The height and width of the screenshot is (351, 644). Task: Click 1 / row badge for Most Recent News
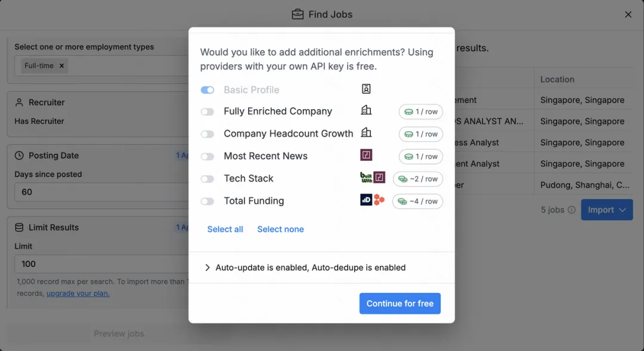tap(420, 156)
